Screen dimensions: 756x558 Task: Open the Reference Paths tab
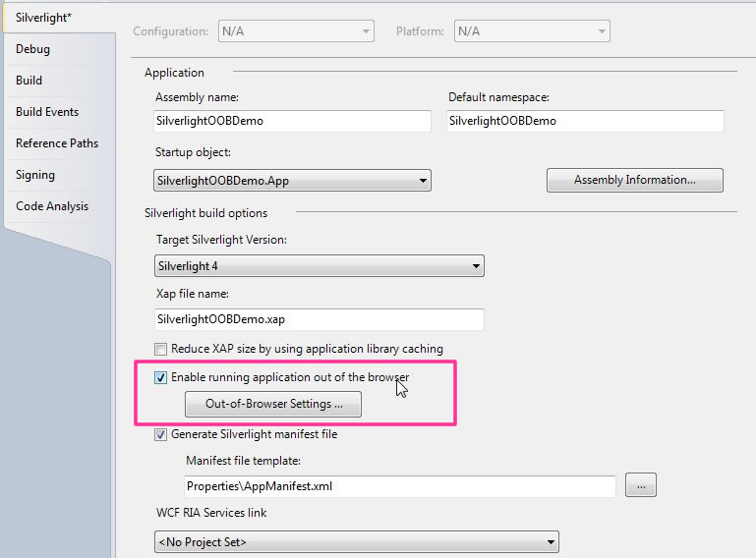point(57,143)
